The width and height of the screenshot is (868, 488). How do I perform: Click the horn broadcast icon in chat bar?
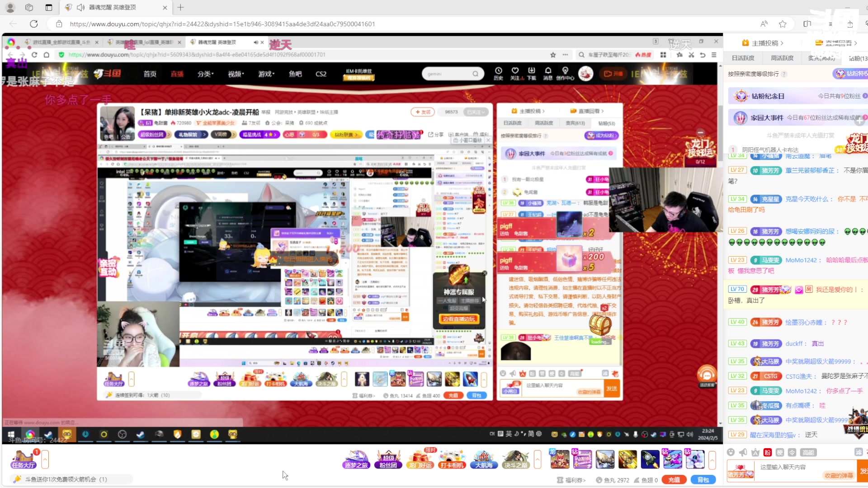point(743,452)
